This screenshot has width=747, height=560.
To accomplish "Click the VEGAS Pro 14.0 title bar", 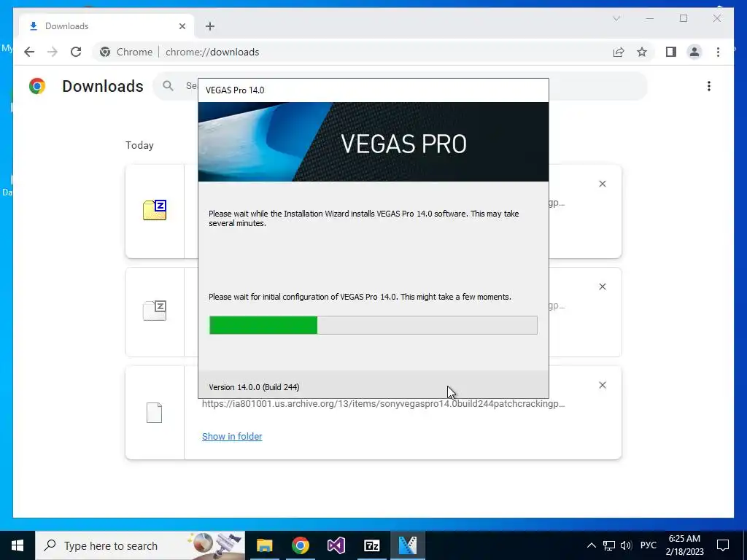I will point(373,90).
